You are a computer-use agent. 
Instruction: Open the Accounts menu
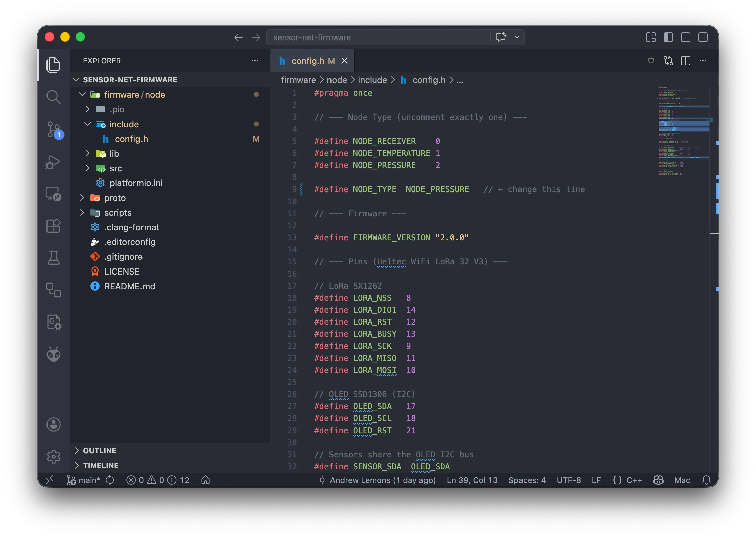click(53, 425)
